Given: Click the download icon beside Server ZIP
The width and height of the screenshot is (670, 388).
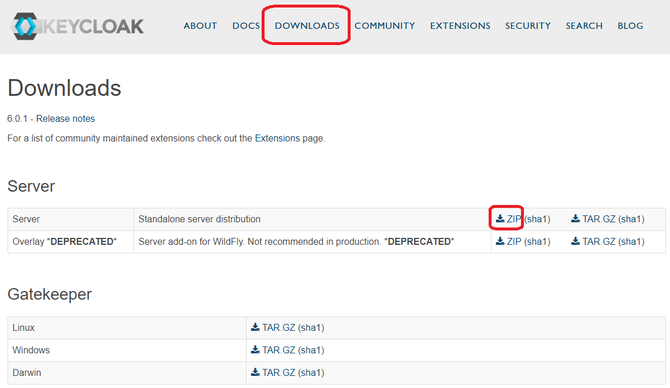Looking at the screenshot, I should tap(500, 218).
